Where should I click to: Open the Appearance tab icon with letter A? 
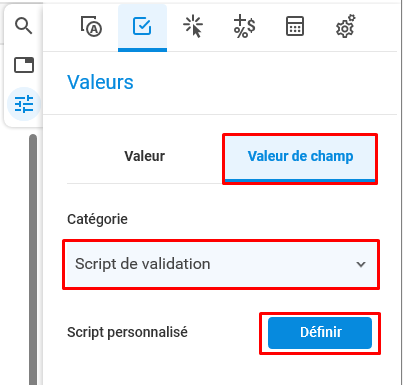(91, 26)
